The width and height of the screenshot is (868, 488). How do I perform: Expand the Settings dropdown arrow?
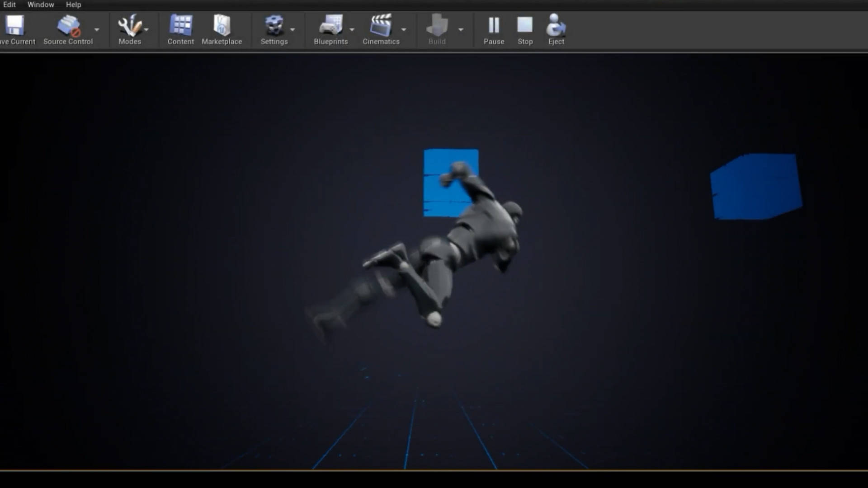(x=293, y=29)
